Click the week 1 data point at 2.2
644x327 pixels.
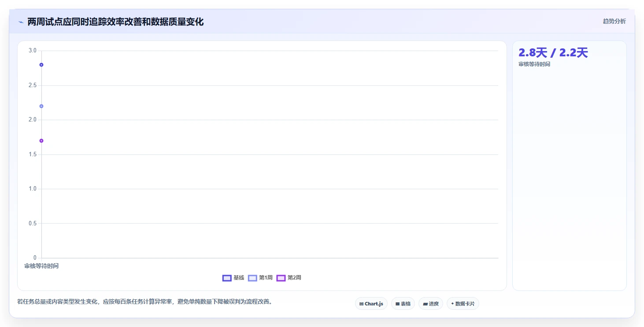coord(41,106)
